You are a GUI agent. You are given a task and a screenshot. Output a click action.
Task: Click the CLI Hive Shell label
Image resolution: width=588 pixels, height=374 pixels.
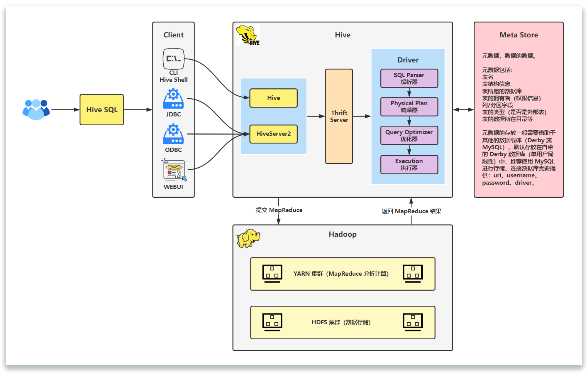(x=173, y=76)
